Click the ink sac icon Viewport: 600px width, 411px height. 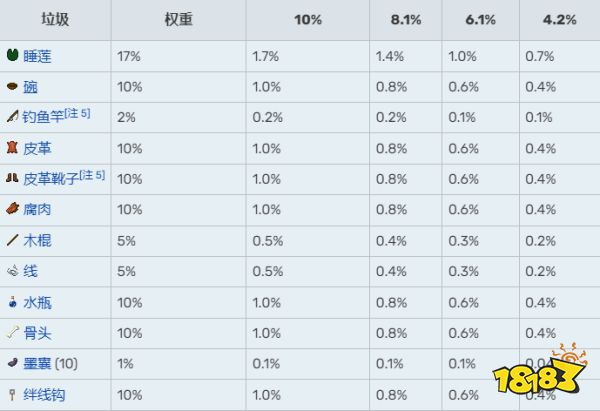[x=13, y=363]
